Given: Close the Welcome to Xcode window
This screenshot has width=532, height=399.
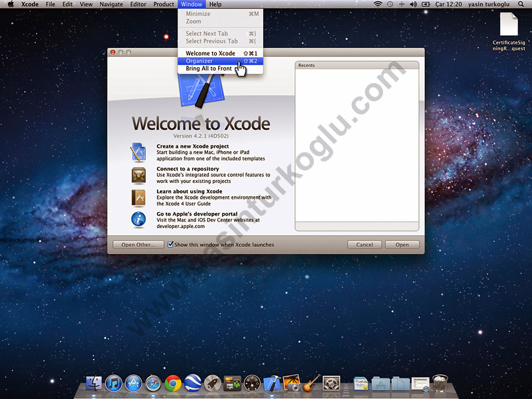Looking at the screenshot, I should [x=112, y=52].
